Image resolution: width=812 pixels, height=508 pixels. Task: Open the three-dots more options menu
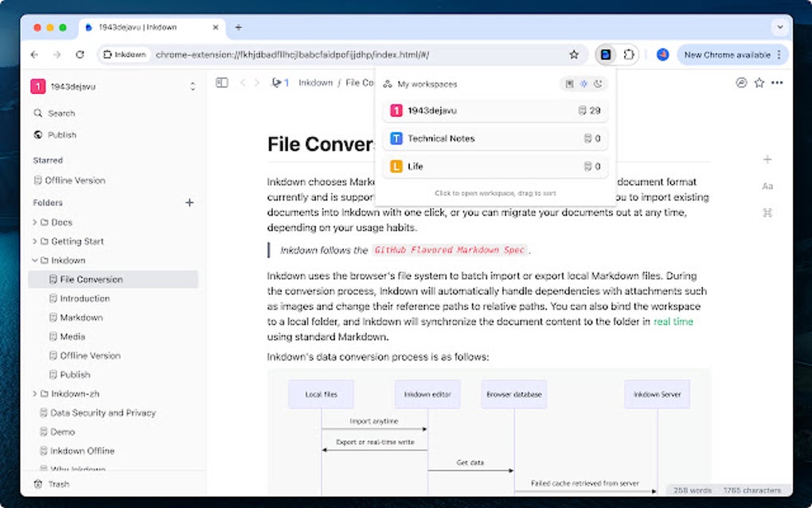[777, 83]
